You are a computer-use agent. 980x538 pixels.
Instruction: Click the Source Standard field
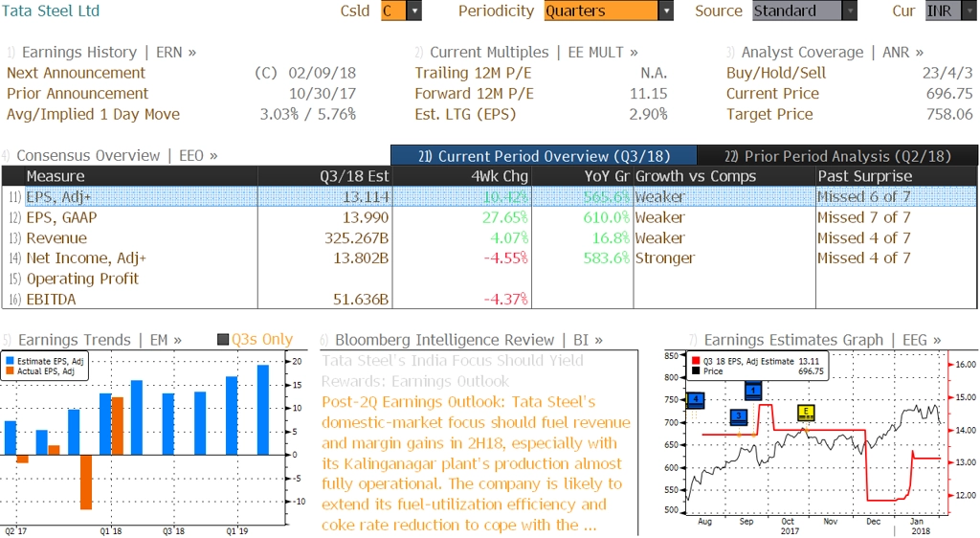click(x=797, y=11)
